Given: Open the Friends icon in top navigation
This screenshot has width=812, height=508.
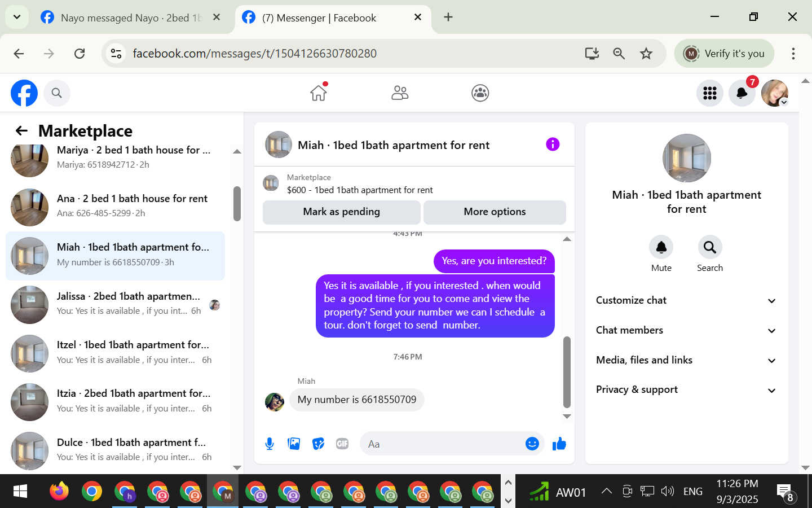Looking at the screenshot, I should coord(400,93).
